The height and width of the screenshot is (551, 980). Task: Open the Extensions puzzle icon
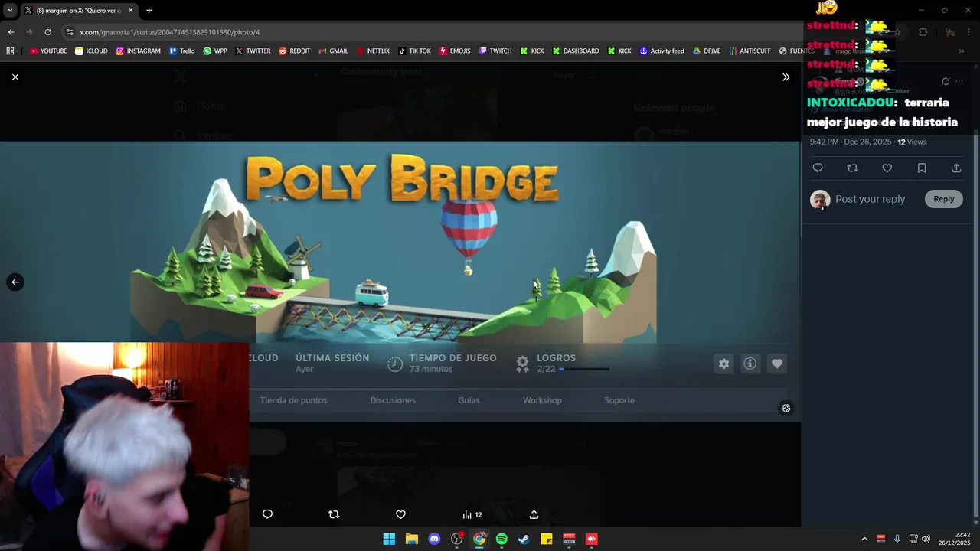pyautogui.click(x=923, y=32)
